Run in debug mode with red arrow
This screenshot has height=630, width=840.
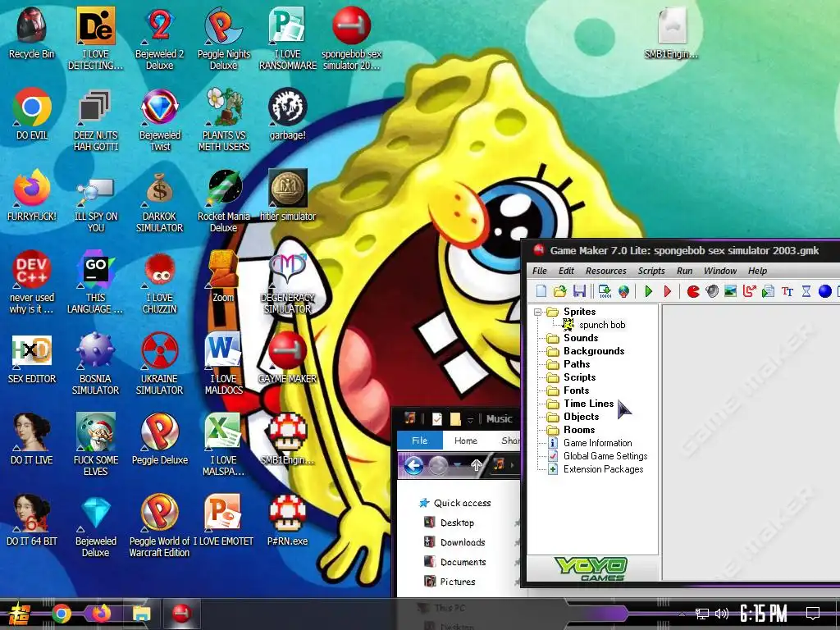click(668, 291)
